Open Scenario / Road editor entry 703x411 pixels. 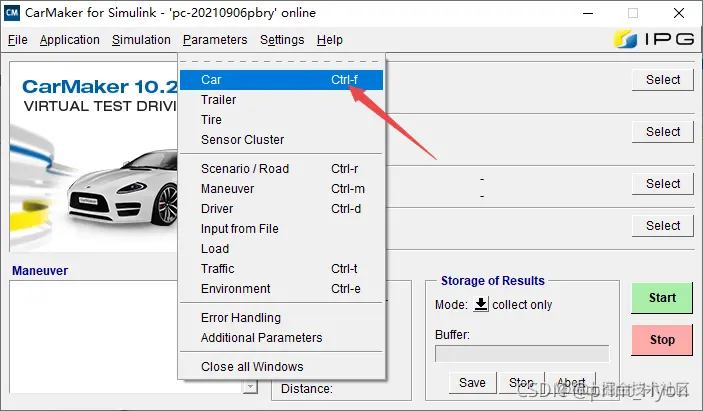[282, 169]
